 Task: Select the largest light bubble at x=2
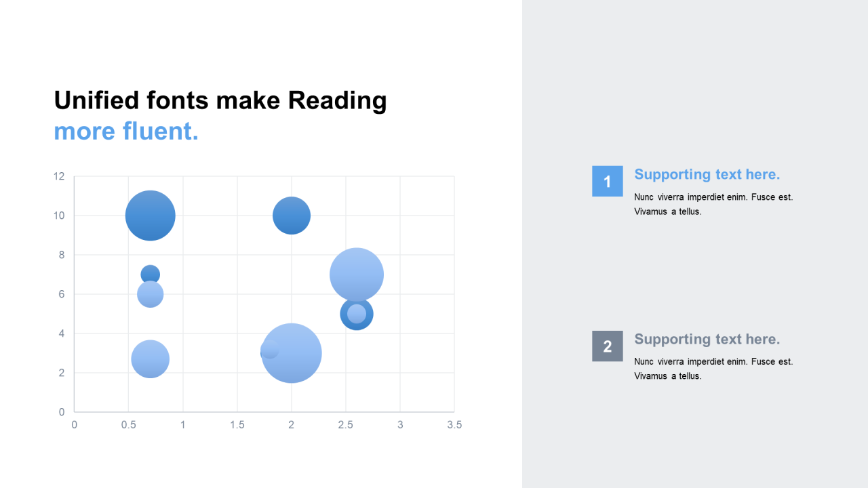coord(292,353)
